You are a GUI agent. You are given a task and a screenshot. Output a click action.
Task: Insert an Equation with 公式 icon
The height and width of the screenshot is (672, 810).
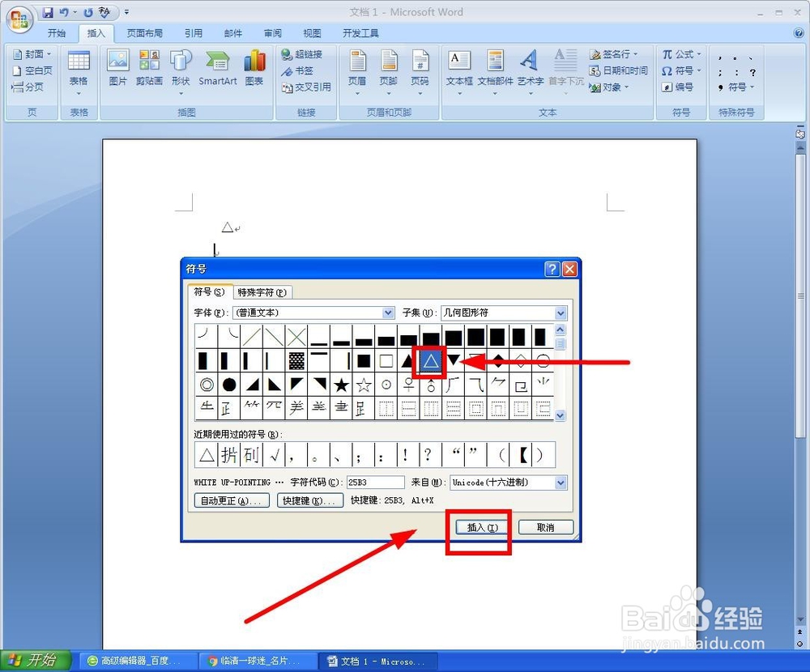click(680, 53)
